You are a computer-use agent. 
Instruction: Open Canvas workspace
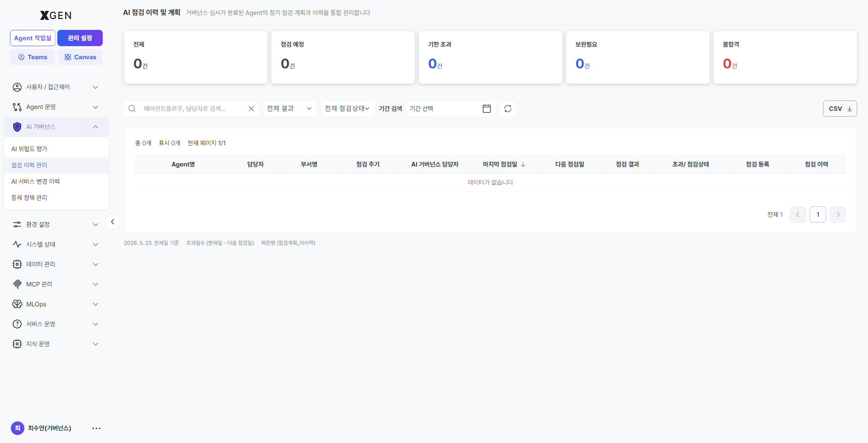pos(80,57)
